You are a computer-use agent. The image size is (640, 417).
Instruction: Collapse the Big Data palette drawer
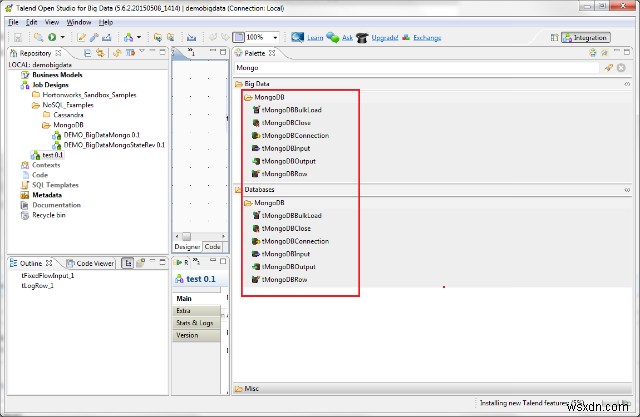tap(433, 84)
